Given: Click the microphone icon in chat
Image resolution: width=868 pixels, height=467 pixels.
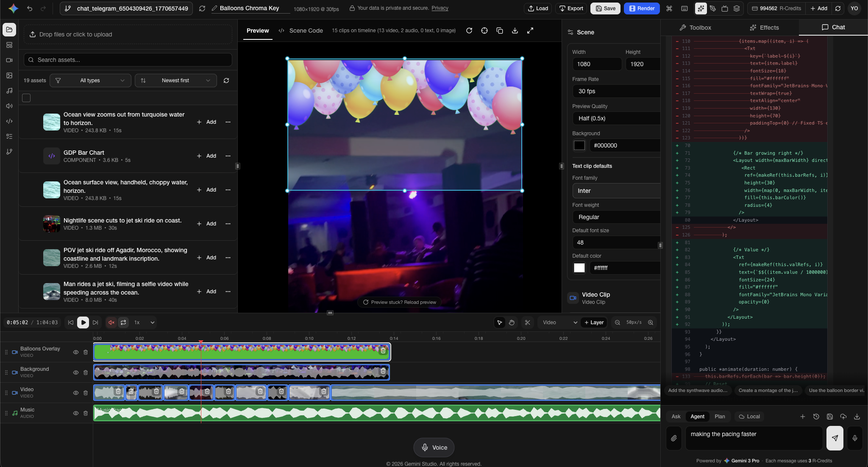Looking at the screenshot, I should [x=854, y=438].
